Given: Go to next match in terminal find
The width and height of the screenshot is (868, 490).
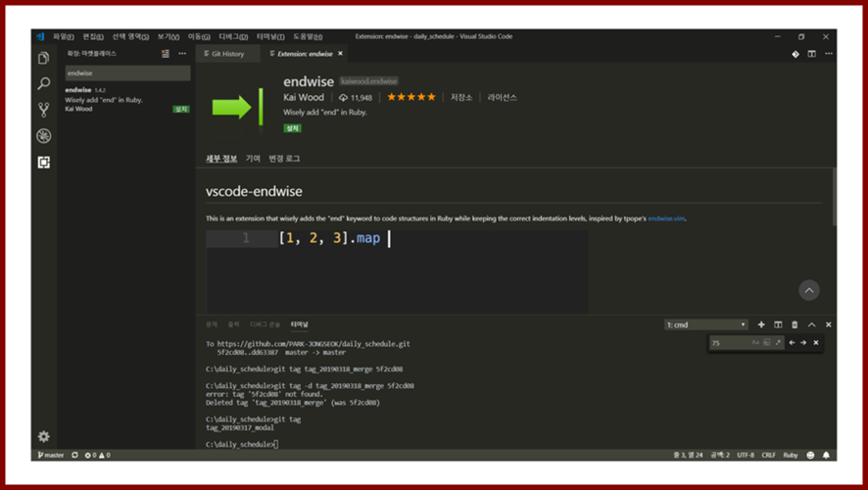Looking at the screenshot, I should coord(803,343).
